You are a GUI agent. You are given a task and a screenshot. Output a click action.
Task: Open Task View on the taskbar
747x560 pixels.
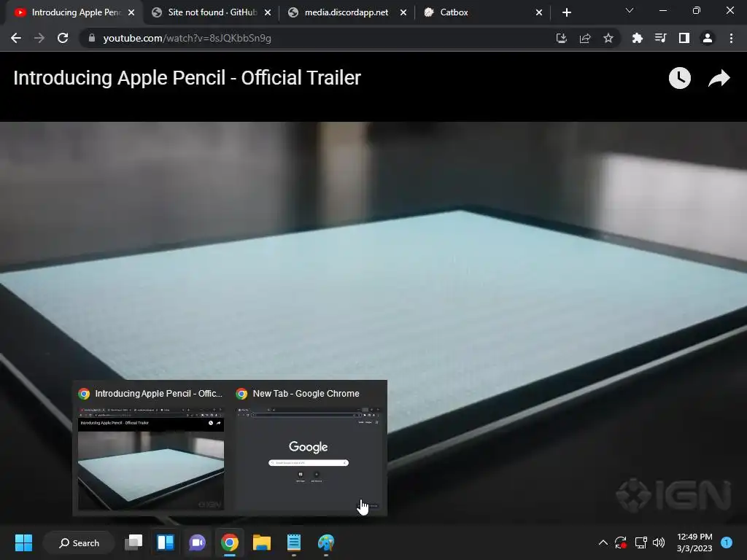click(133, 542)
